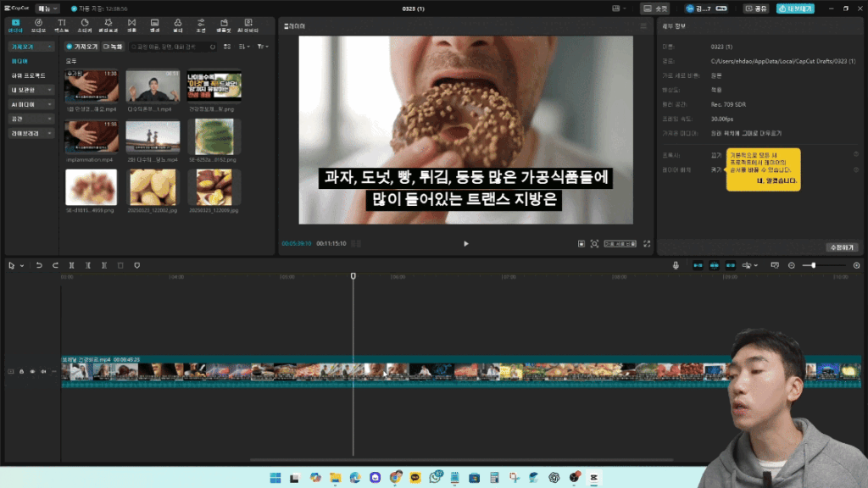Open the Text (텍스트) tool icon
Viewport: 868px width, 488px height.
pyautogui.click(x=62, y=25)
